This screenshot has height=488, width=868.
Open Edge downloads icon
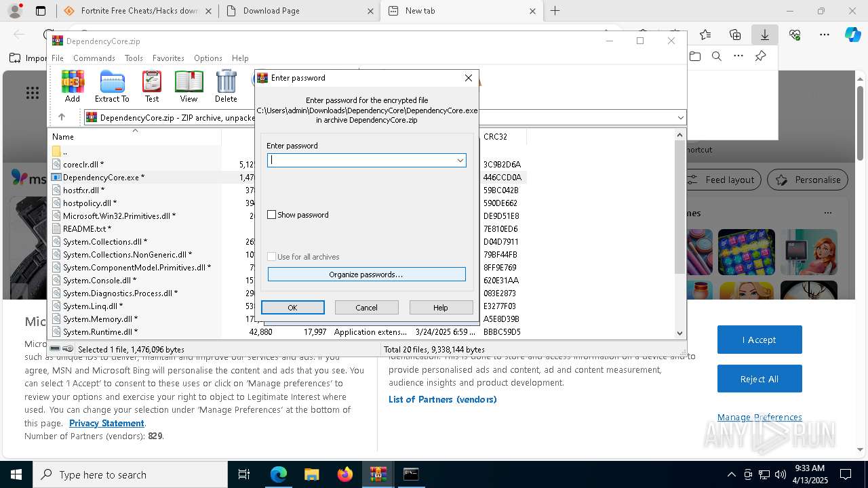point(764,35)
